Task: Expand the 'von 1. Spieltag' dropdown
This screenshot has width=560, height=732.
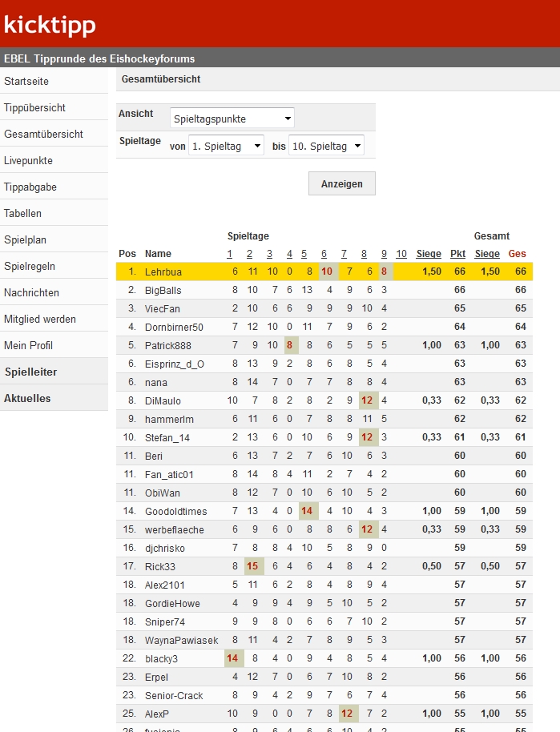Action: pyautogui.click(x=226, y=146)
